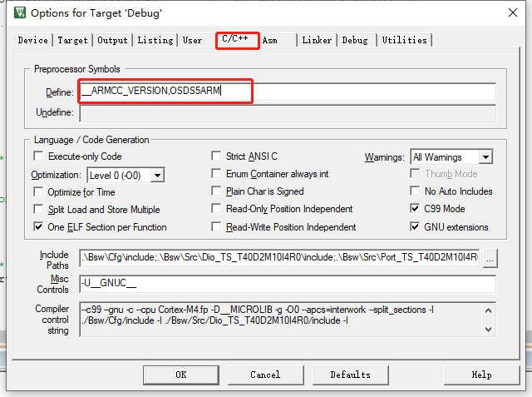The image size is (532, 397).
Task: Click the Undefine symbols field
Action: coord(288,112)
